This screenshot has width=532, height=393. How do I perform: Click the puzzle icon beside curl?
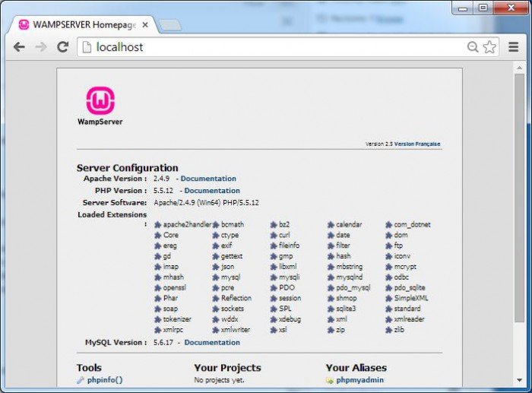274,235
